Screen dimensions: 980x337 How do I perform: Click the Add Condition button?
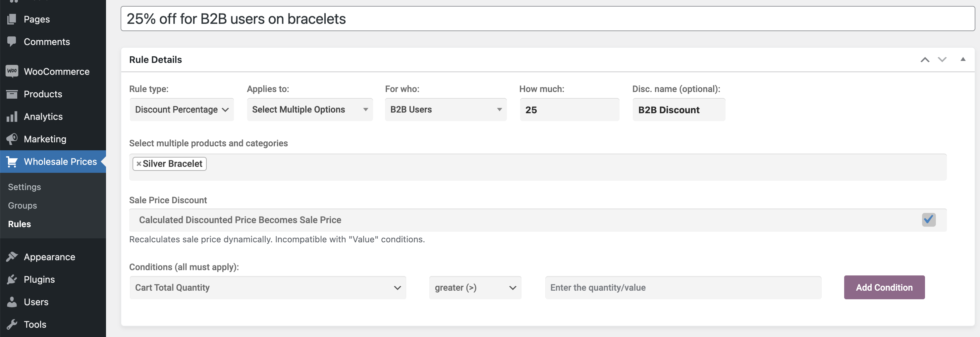click(x=884, y=287)
